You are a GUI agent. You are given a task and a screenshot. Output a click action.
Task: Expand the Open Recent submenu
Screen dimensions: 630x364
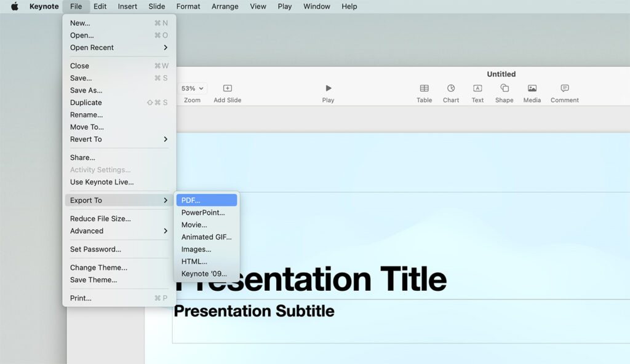point(92,47)
